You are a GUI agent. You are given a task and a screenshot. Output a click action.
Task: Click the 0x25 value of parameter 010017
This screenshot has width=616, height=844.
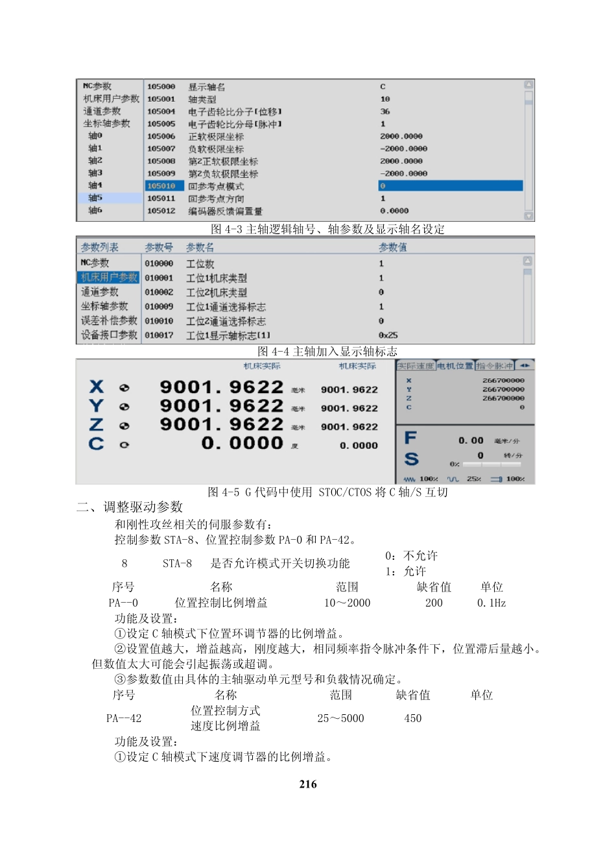[388, 335]
